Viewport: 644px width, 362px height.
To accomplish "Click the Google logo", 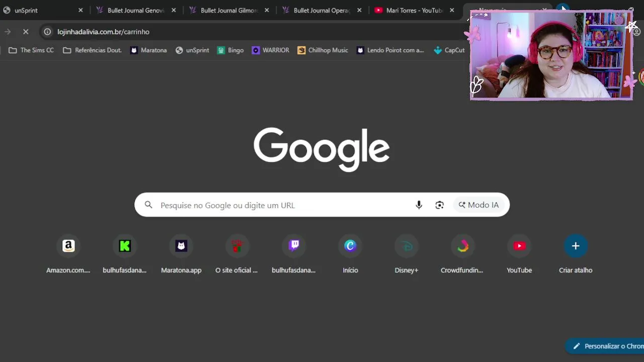I will click(321, 149).
